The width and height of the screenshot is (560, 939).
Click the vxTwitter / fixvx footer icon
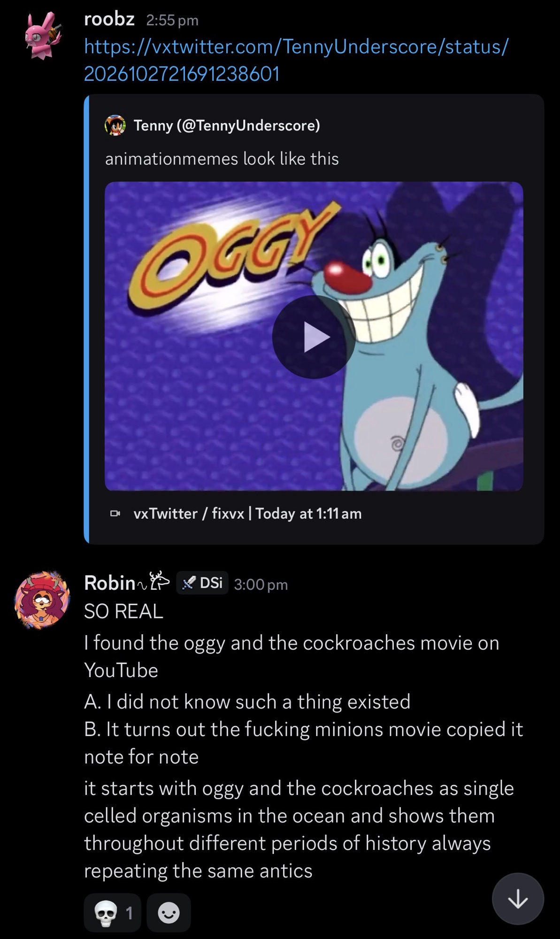click(x=115, y=514)
